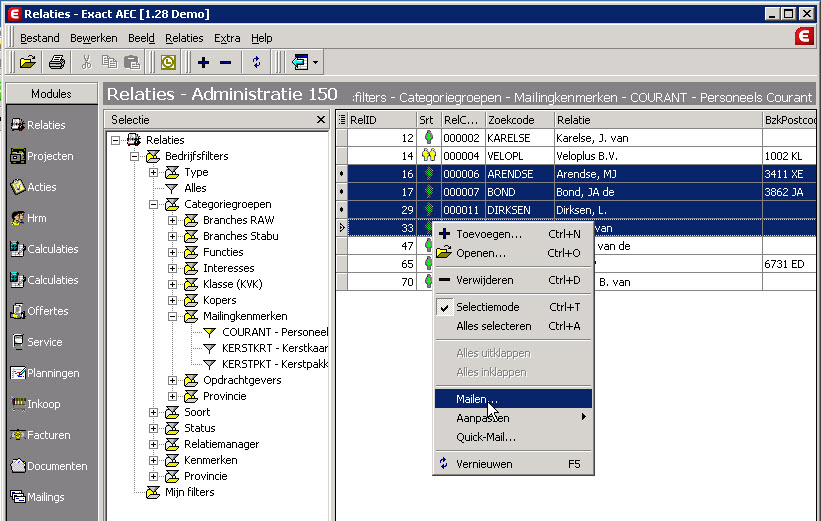Click the Karelse, J. van cell
The height and width of the screenshot is (521, 821).
tap(659, 138)
